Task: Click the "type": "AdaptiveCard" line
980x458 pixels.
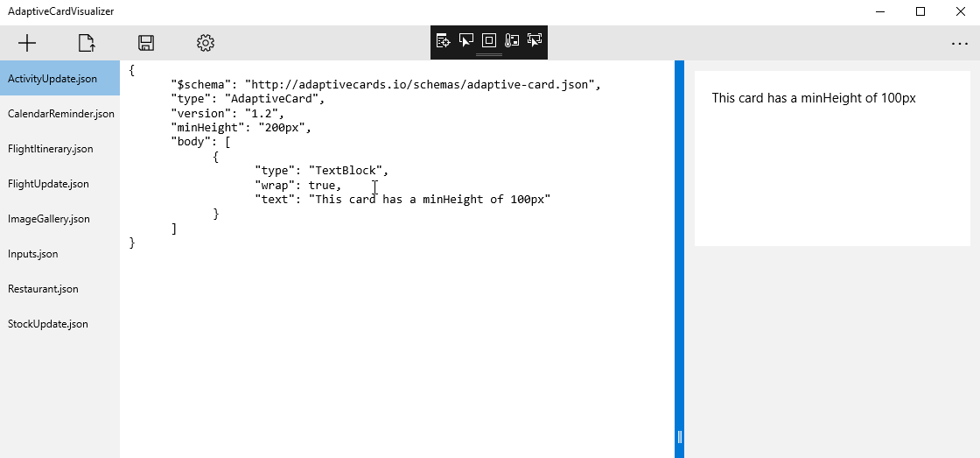Action: point(248,99)
